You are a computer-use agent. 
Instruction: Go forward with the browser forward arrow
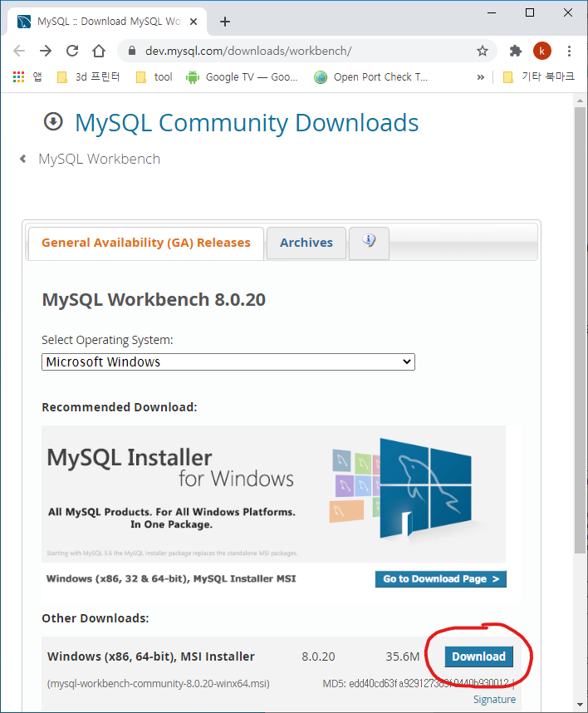pyautogui.click(x=46, y=51)
